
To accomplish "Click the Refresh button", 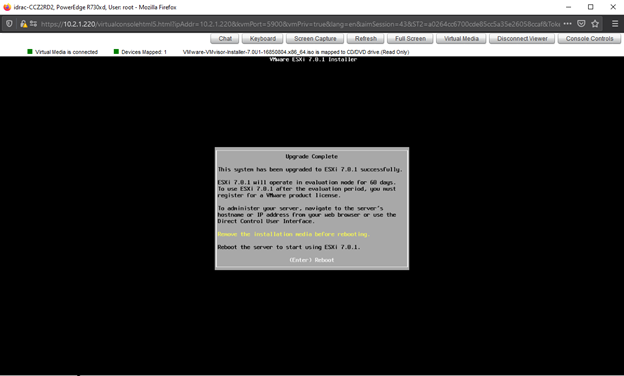I will pos(366,39).
